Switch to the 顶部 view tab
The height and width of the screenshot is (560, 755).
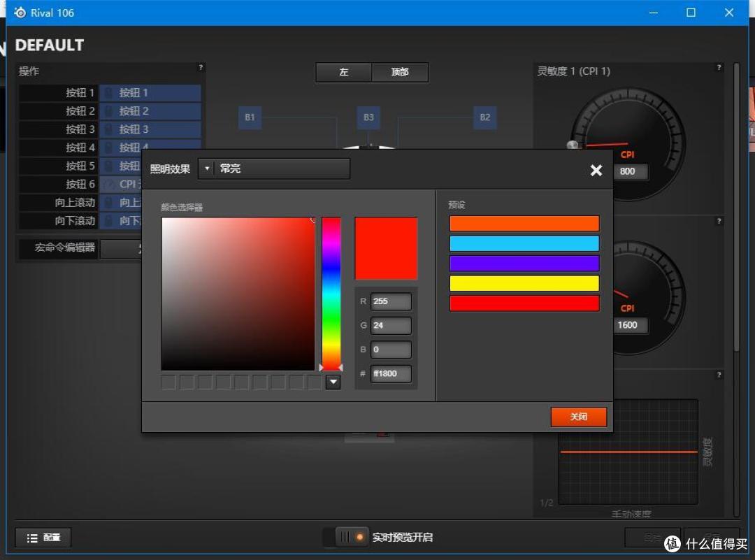[x=400, y=72]
